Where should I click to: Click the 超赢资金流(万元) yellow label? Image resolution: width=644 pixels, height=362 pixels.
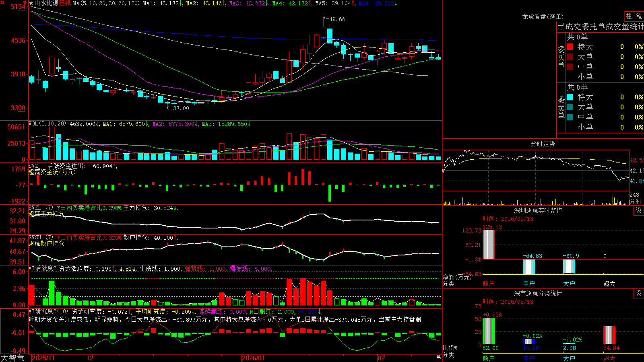pyautogui.click(x=52, y=172)
